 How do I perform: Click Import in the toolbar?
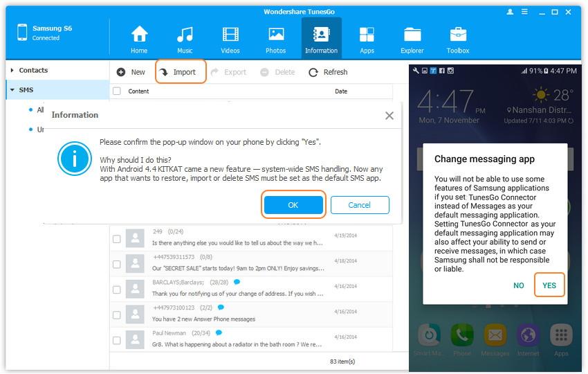pos(181,72)
